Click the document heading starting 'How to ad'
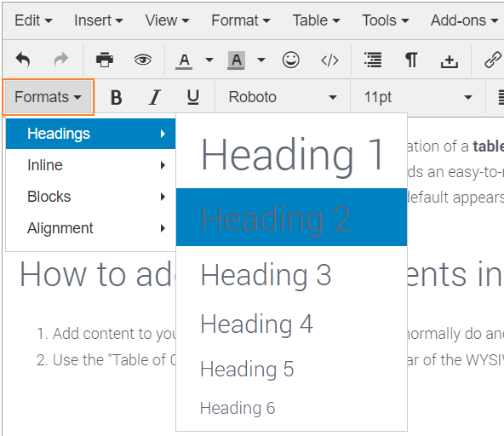 98,274
